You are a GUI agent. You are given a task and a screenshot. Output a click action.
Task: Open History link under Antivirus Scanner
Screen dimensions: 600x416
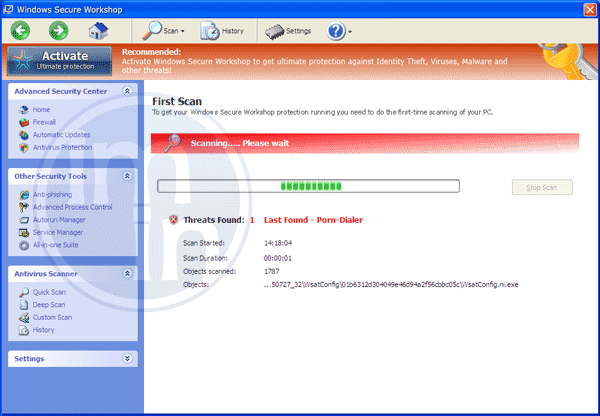click(43, 330)
